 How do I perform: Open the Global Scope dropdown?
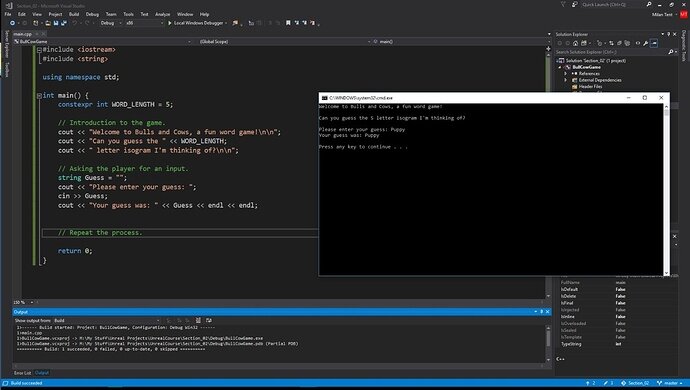[284, 41]
